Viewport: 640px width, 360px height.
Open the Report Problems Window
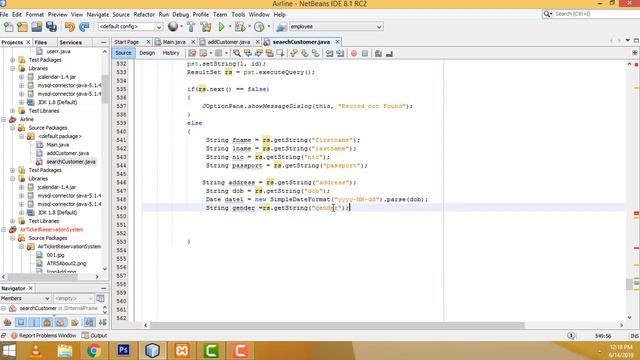click(x=44, y=336)
